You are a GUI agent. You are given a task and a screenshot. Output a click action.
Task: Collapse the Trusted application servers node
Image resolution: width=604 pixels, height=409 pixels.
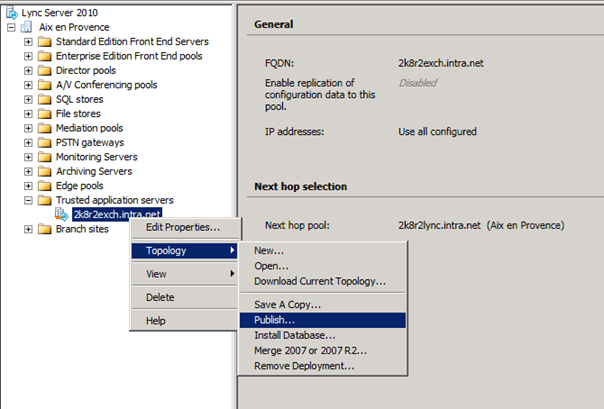(28, 201)
